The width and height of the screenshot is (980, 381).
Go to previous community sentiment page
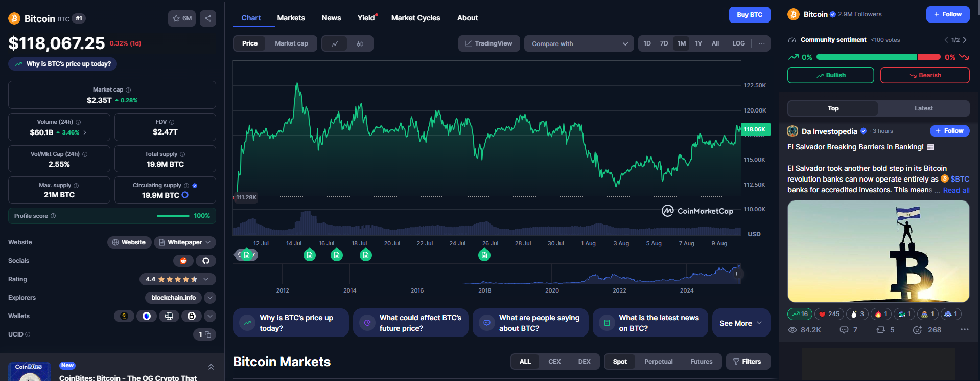[946, 40]
